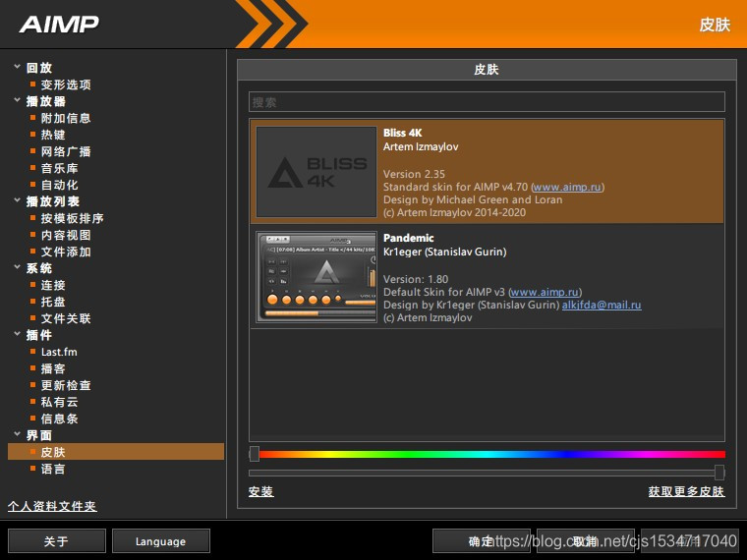Open www.aimp.ru link under Pandemic
This screenshot has width=747, height=560.
pyautogui.click(x=545, y=292)
